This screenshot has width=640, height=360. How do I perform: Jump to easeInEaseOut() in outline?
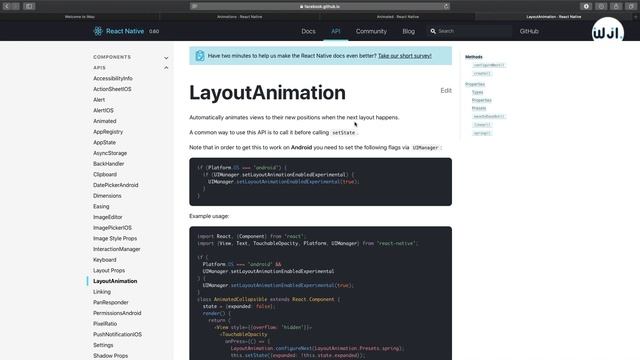[x=489, y=116]
